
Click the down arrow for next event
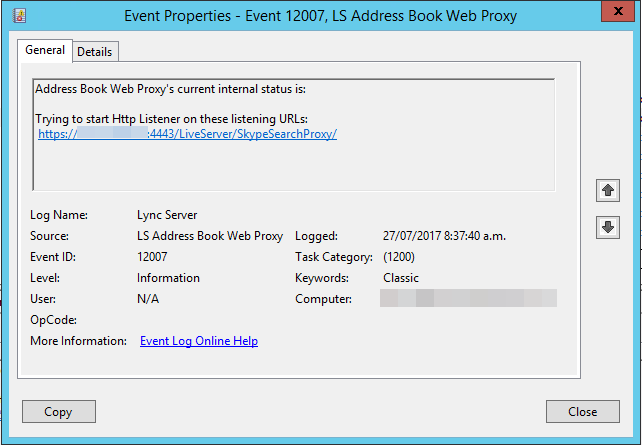click(x=607, y=227)
